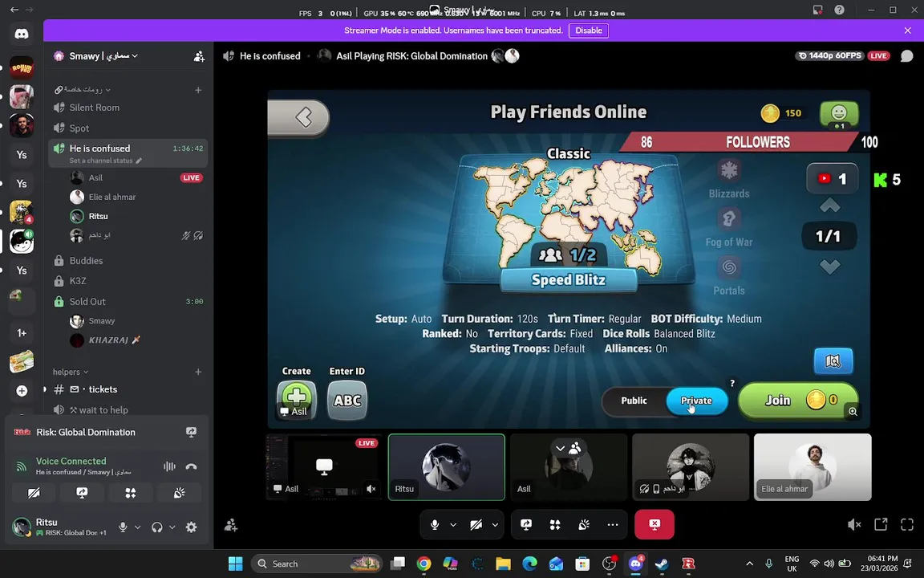Image resolution: width=924 pixels, height=578 pixels.
Task: Share your screen from voice panel
Action: pos(82,493)
